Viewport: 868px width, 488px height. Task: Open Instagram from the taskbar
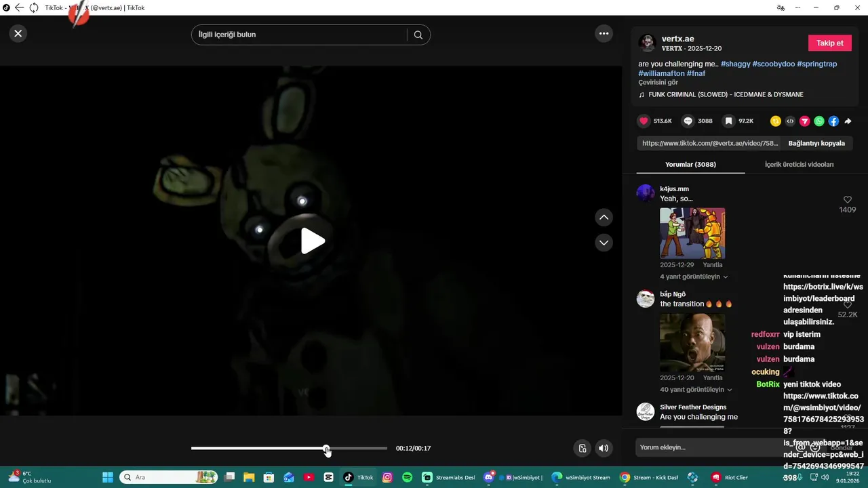tap(387, 477)
